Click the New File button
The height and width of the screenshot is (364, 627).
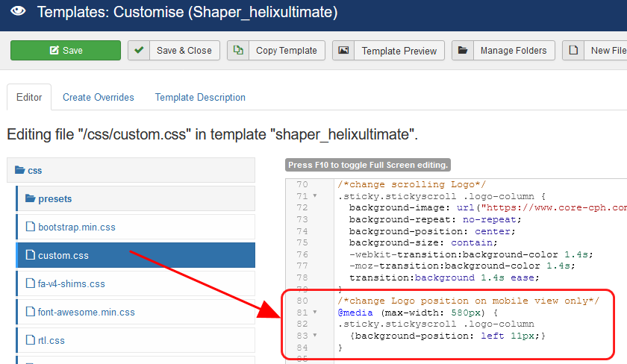[x=597, y=51]
